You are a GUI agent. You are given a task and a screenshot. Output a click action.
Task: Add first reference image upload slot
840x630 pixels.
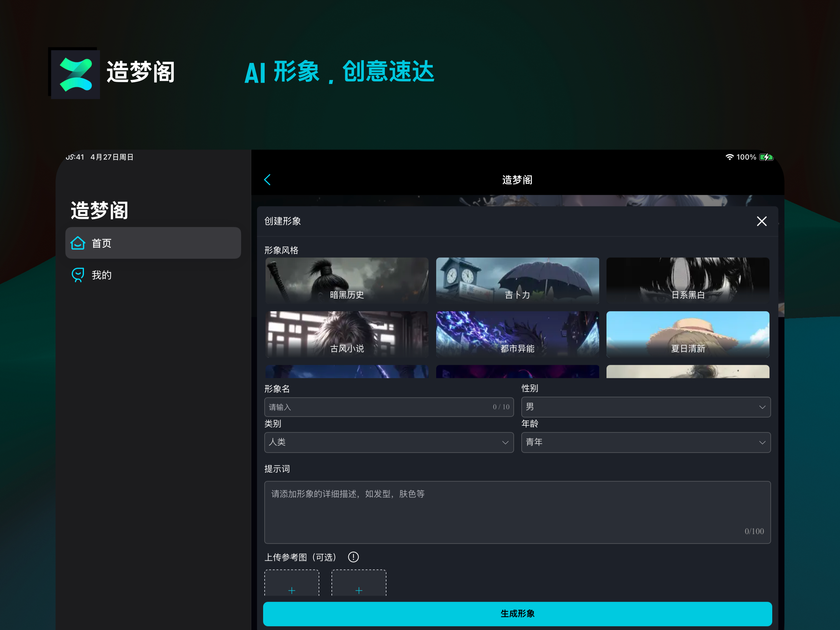click(x=291, y=582)
